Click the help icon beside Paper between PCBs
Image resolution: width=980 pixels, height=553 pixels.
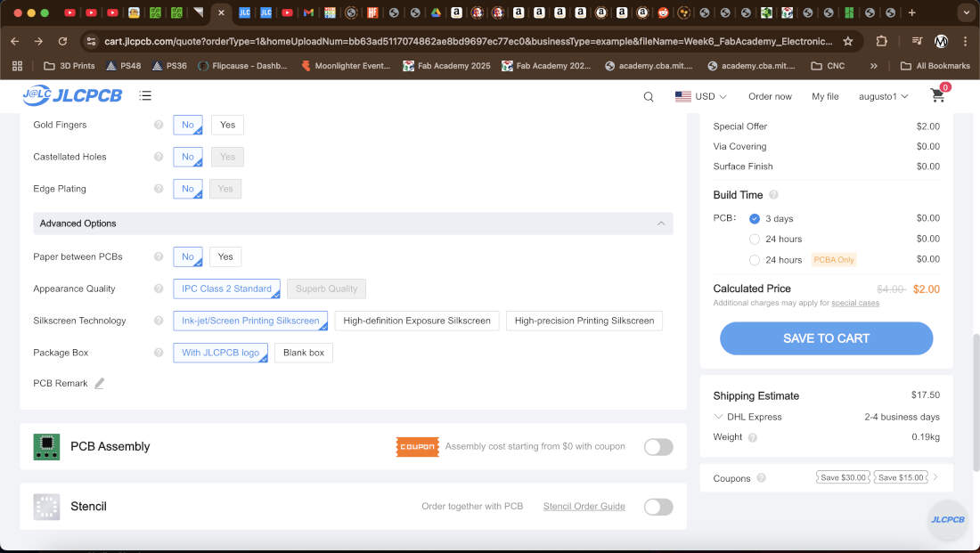click(159, 256)
